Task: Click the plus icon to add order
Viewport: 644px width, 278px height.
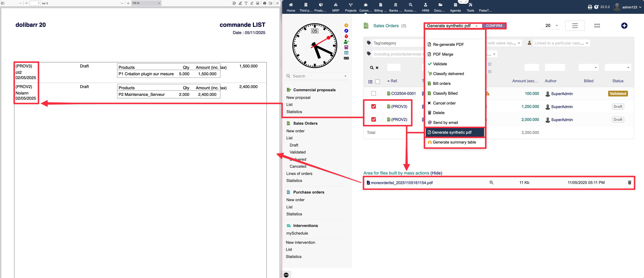Action: [624, 26]
